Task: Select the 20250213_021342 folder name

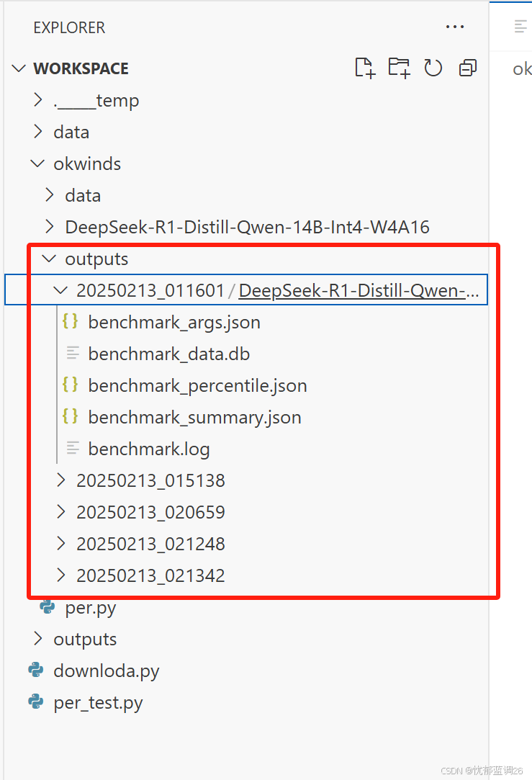Action: [x=150, y=575]
